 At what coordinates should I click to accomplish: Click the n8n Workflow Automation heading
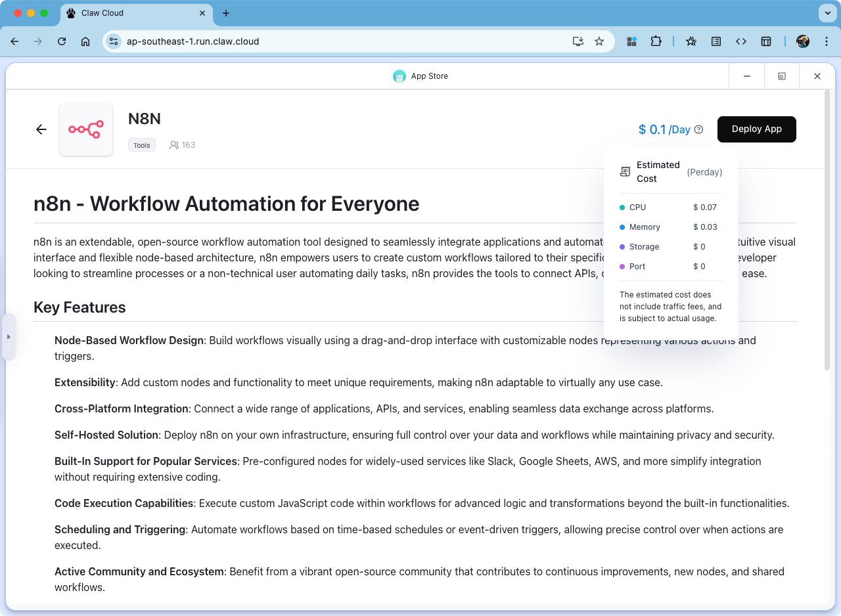[227, 204]
